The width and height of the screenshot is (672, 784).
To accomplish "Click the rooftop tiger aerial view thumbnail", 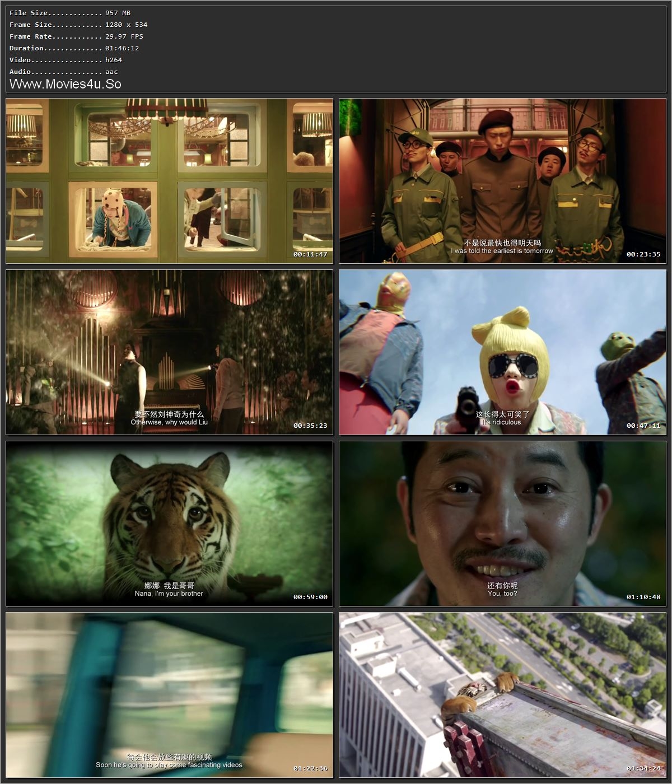I will (503, 696).
